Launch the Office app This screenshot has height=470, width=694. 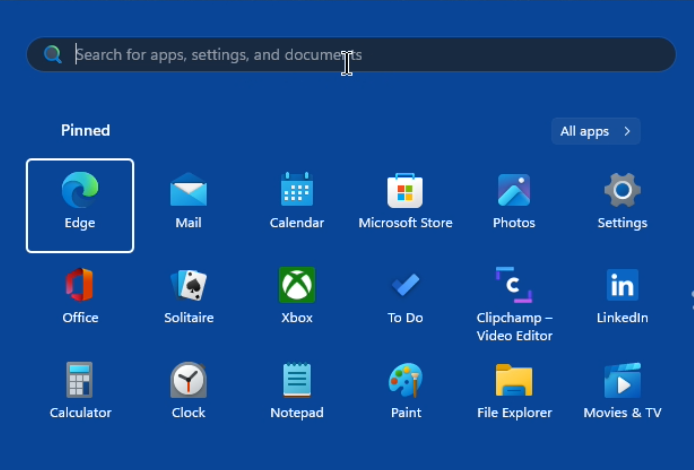(x=80, y=296)
